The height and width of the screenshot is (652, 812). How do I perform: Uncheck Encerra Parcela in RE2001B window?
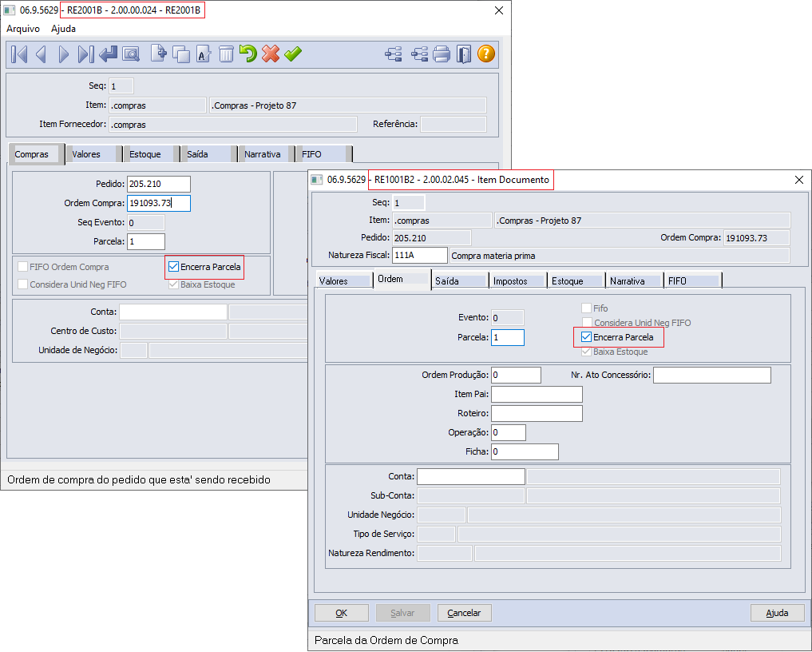coord(173,267)
